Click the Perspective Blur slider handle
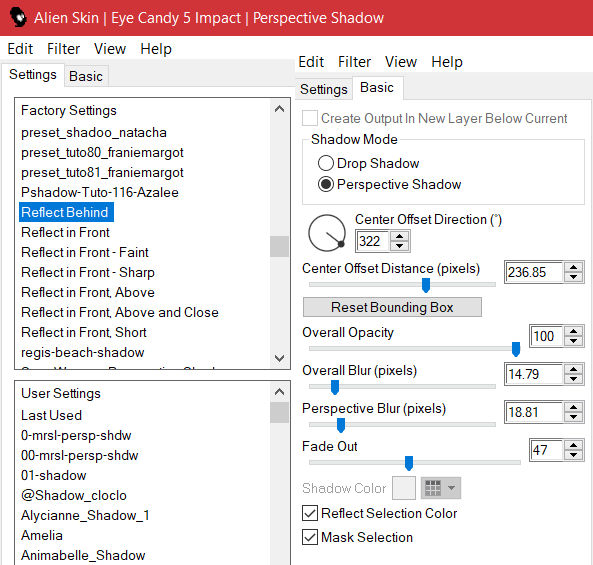This screenshot has height=565, width=593. tap(341, 425)
